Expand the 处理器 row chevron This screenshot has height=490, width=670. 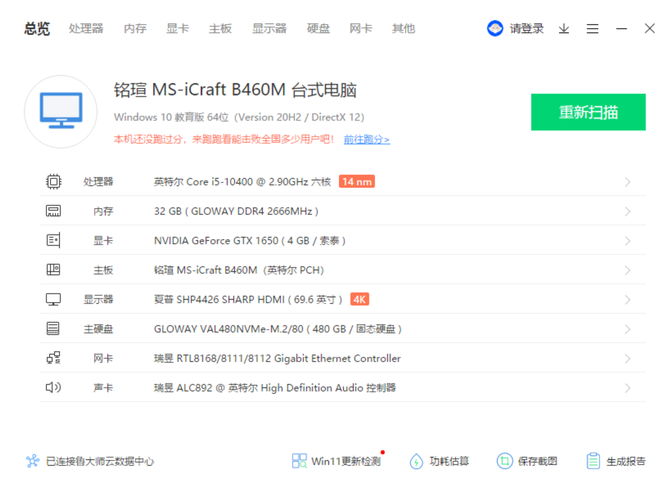click(628, 182)
